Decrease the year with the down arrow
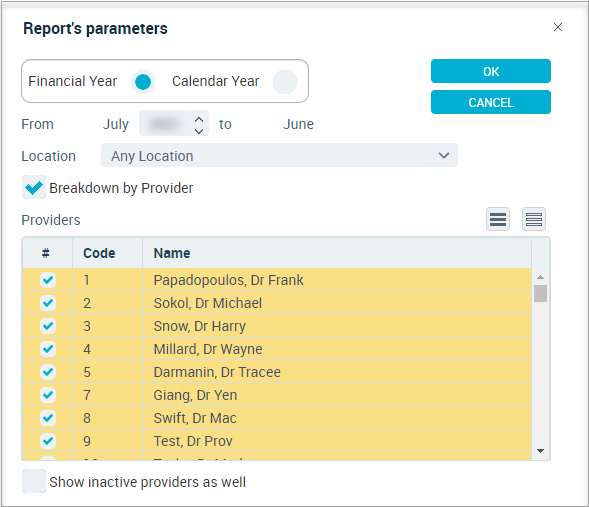 (199, 130)
